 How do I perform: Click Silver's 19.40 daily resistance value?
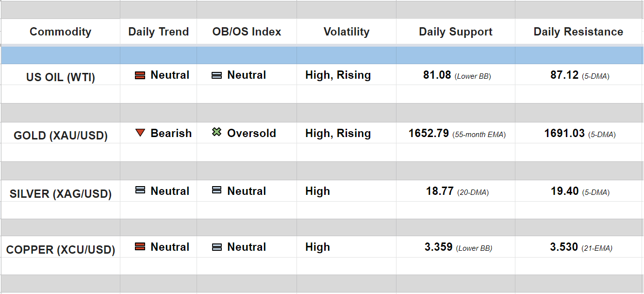coord(564,191)
